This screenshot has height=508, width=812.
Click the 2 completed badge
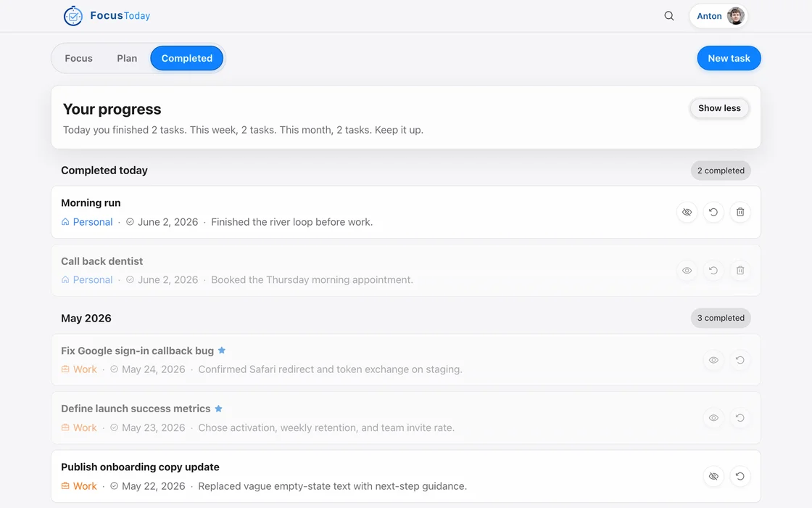[x=721, y=171]
